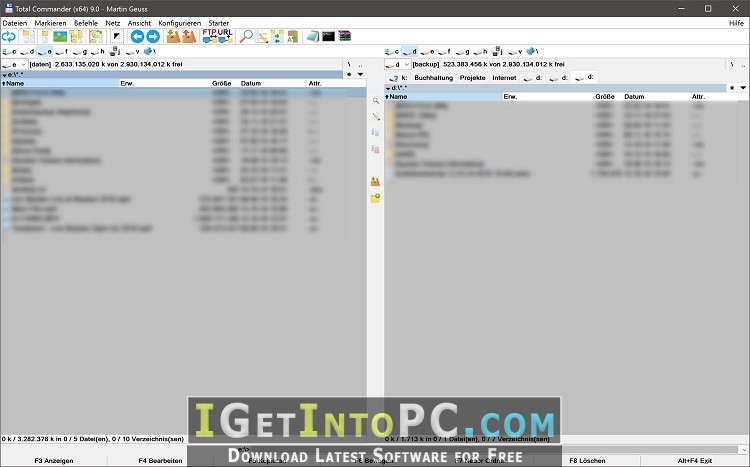This screenshot has height=467, width=750.
Task: Click the F4 Bearbeiten button
Action: click(160, 461)
